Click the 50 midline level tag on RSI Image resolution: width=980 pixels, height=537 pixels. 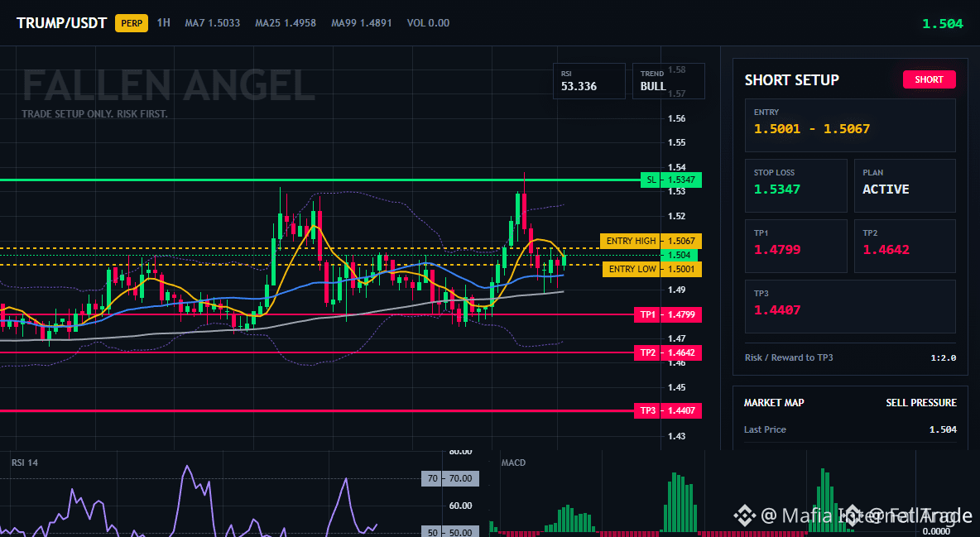pos(450,532)
